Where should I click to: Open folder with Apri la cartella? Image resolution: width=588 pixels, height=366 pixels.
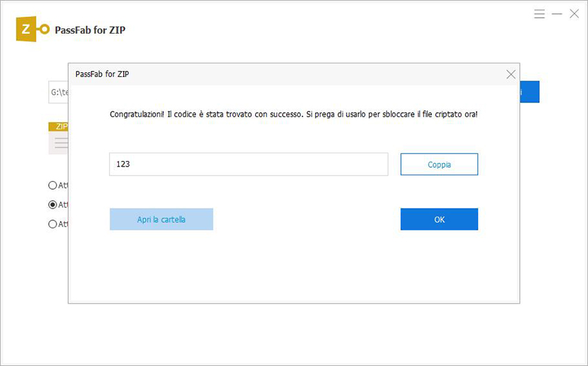pyautogui.click(x=161, y=219)
